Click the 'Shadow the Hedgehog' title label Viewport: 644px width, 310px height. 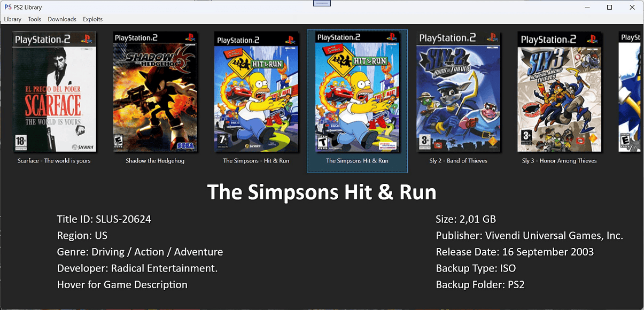pos(155,161)
